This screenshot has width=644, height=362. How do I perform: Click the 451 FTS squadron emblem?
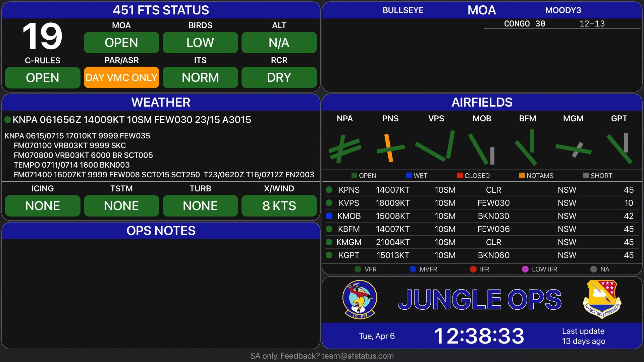(x=360, y=299)
